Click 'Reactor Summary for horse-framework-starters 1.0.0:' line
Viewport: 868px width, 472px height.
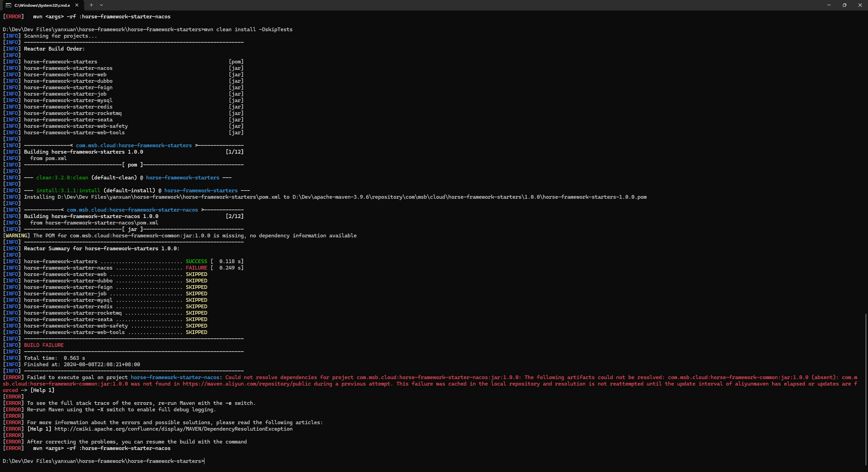(102, 249)
